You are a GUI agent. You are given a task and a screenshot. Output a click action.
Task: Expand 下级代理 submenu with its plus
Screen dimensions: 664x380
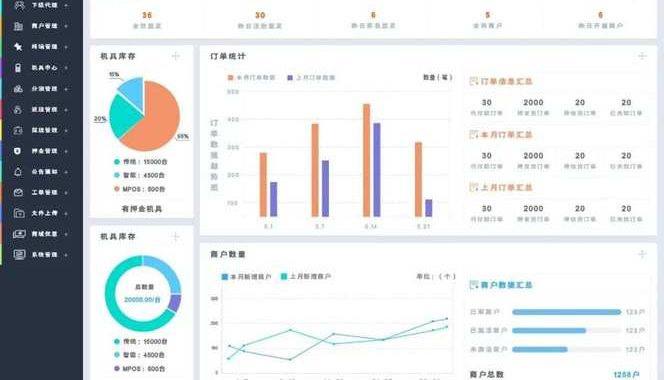pos(66,6)
